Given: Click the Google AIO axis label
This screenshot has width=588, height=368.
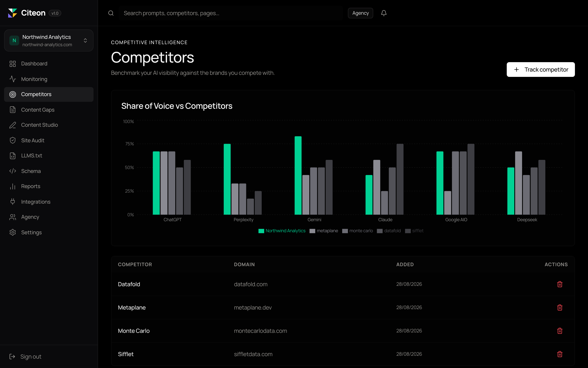Looking at the screenshot, I should coord(456,220).
